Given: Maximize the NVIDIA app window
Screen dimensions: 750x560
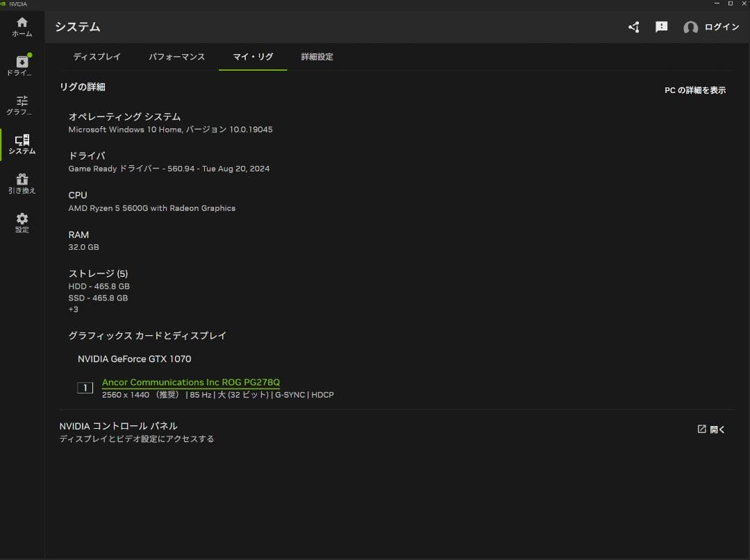Looking at the screenshot, I should (731, 3).
